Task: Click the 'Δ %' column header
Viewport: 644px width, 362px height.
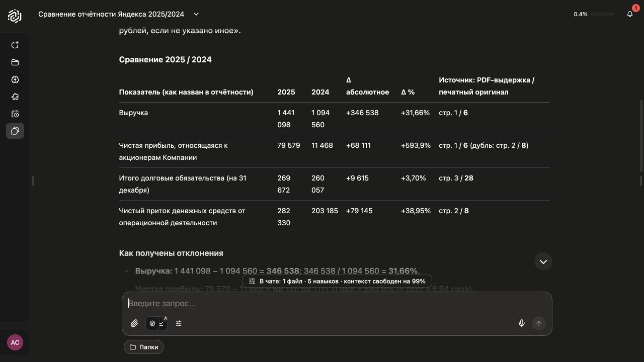Action: coord(408,92)
